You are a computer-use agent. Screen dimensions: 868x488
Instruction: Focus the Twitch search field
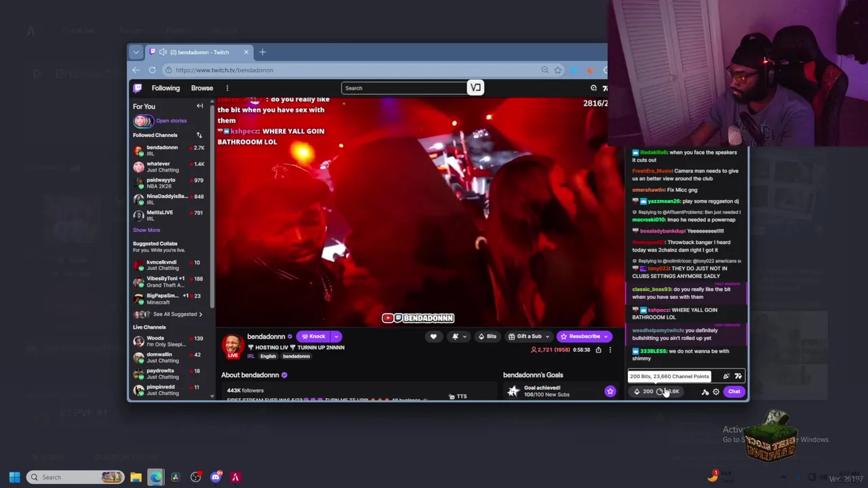tap(404, 88)
